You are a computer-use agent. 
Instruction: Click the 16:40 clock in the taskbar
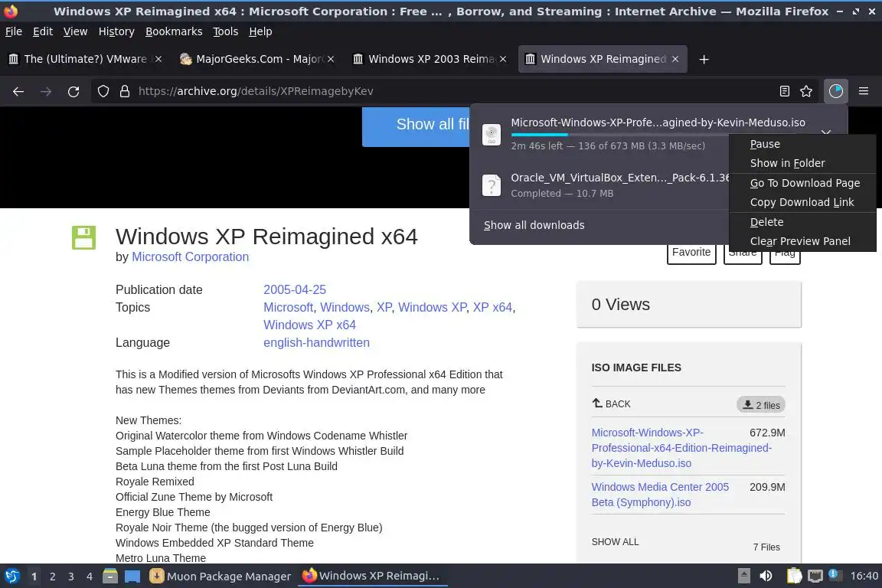coord(864,576)
